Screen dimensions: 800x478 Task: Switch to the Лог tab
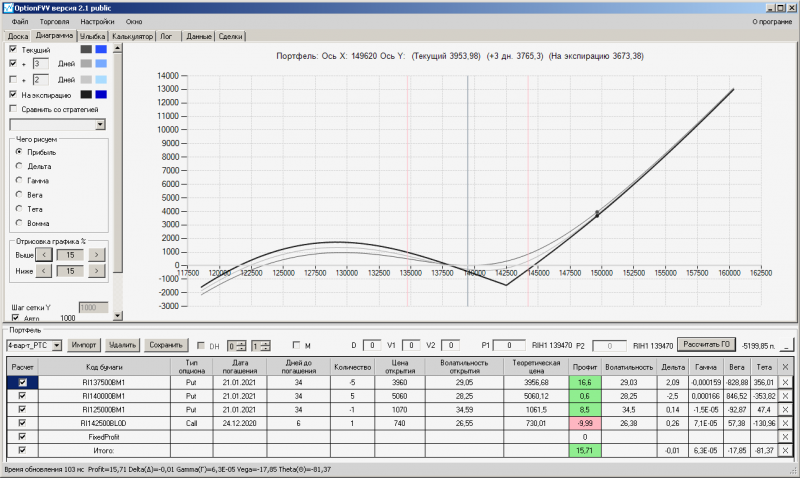tap(166, 36)
